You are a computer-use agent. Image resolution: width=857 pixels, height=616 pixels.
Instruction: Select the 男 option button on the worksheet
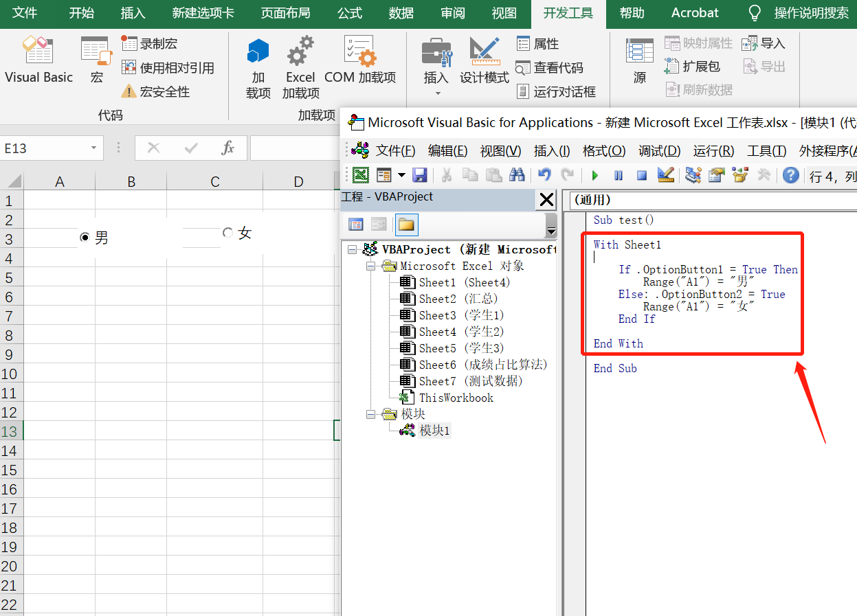(85, 237)
